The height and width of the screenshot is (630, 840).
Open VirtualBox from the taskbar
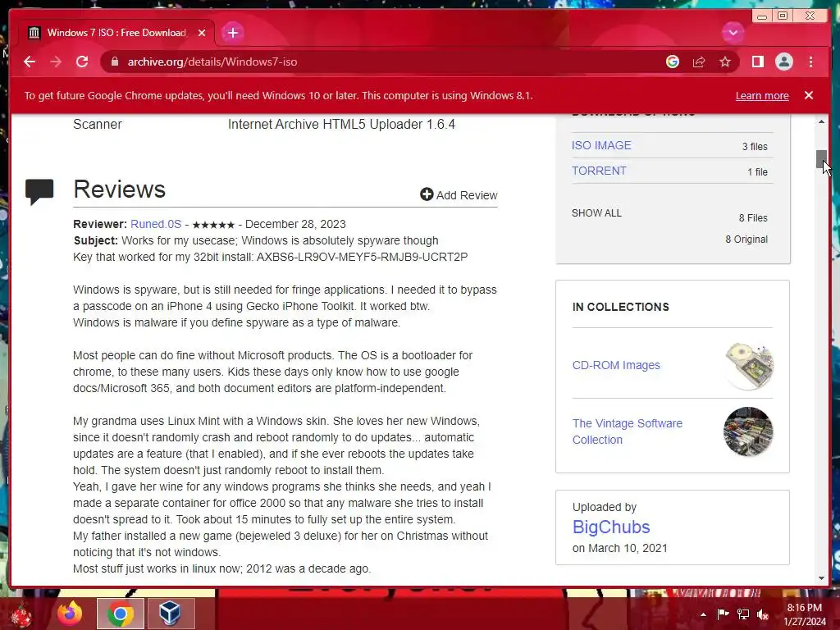pos(170,614)
